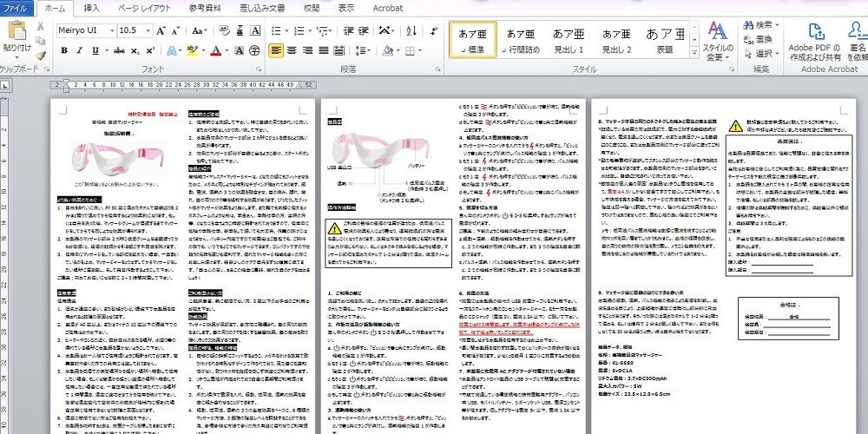Switch to the Mailings (差し込み文書) tab
868x434 pixels.
pyautogui.click(x=262, y=8)
